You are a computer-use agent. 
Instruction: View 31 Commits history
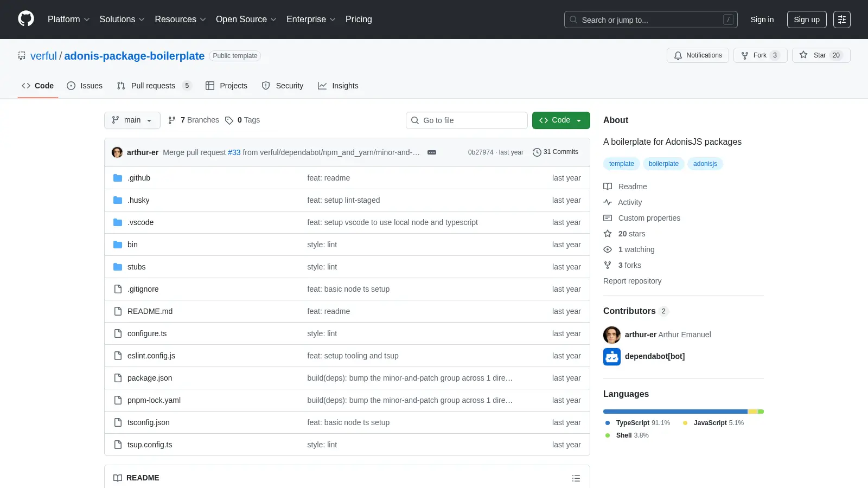556,152
